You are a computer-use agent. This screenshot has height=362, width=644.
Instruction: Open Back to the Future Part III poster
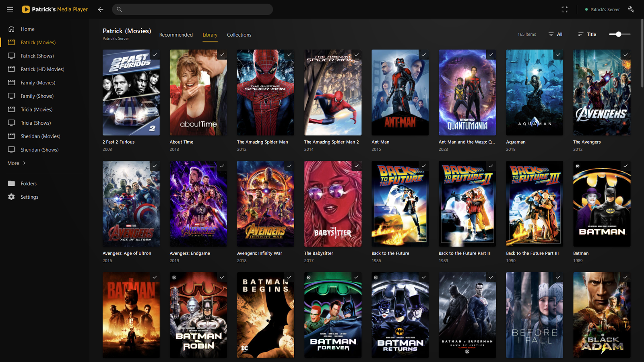(535, 204)
